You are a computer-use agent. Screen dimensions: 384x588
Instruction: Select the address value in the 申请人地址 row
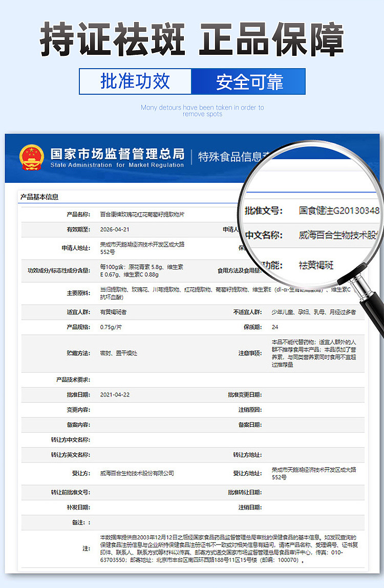pos(142,248)
